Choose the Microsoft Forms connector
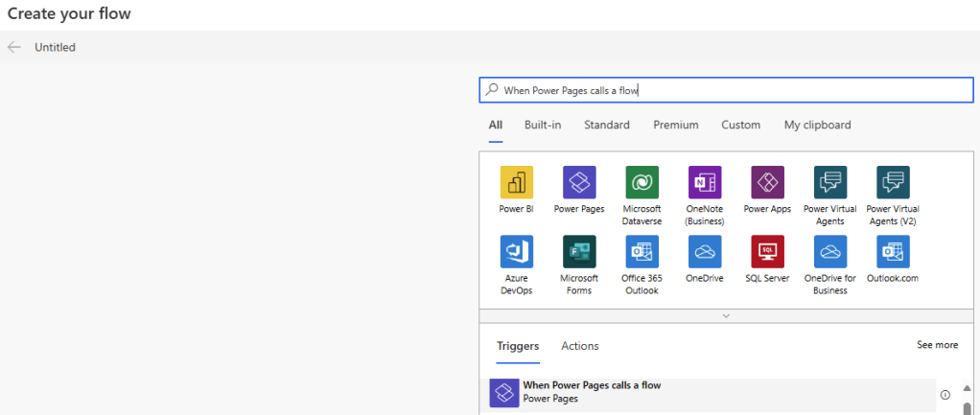The width and height of the screenshot is (980, 415). tap(579, 251)
